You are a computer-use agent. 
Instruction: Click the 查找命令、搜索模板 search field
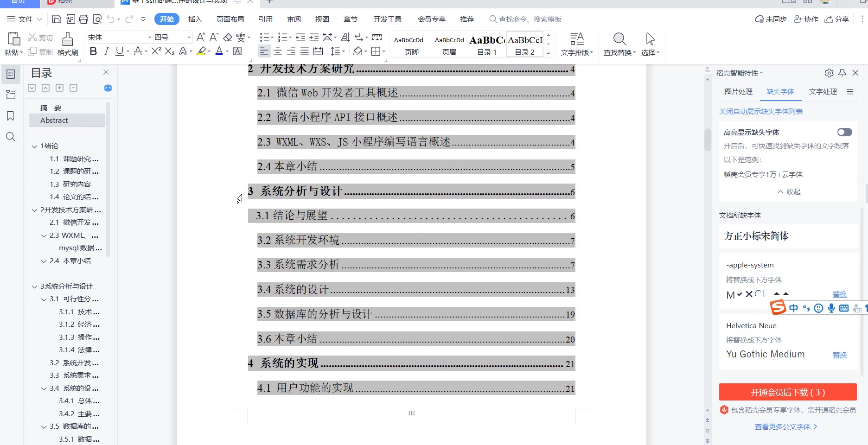click(525, 19)
